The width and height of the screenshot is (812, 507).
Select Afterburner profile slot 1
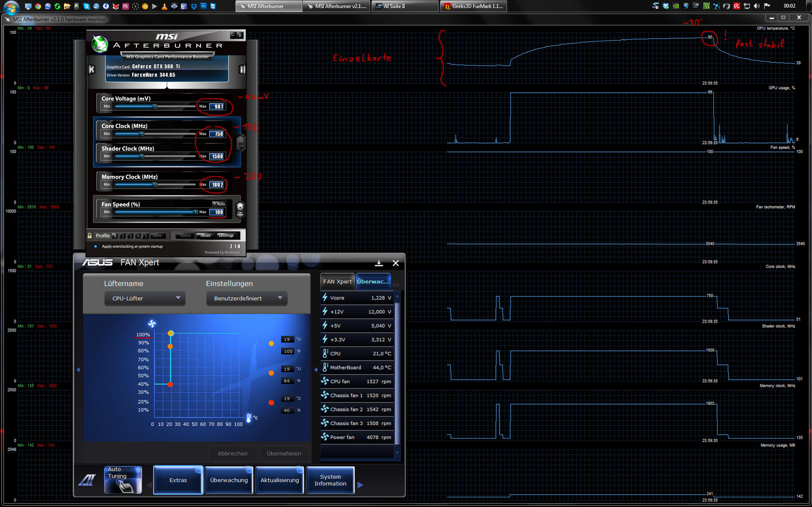click(x=115, y=236)
